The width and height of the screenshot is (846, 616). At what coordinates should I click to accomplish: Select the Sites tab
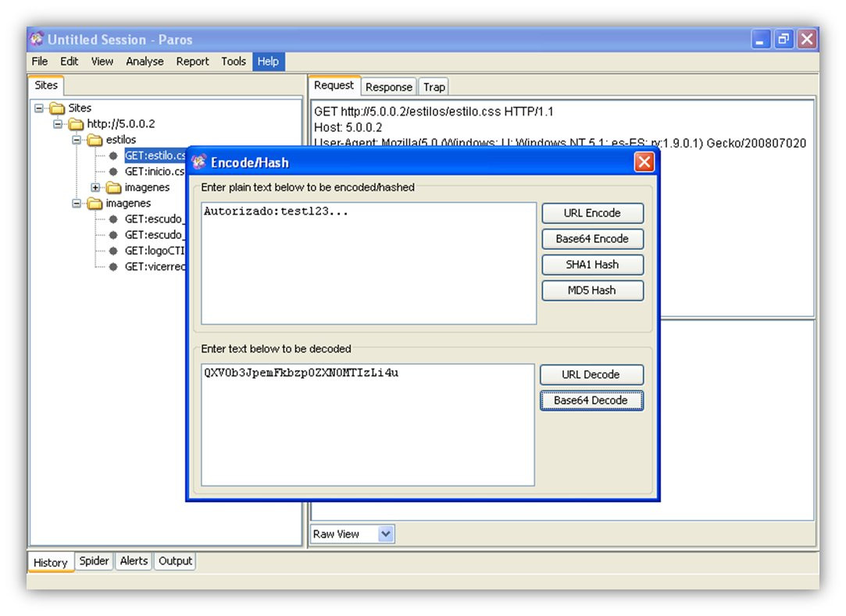tap(46, 85)
